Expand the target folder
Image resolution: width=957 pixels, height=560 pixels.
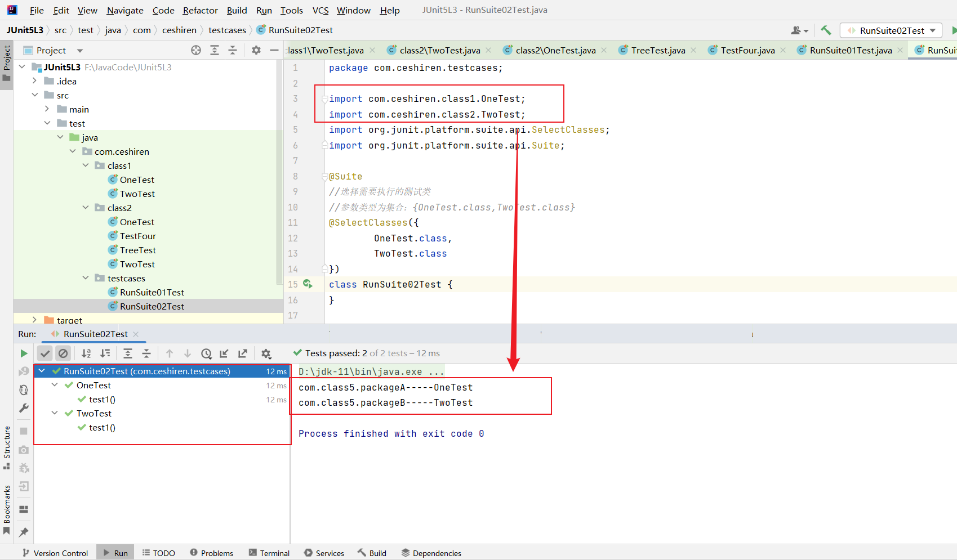click(34, 320)
